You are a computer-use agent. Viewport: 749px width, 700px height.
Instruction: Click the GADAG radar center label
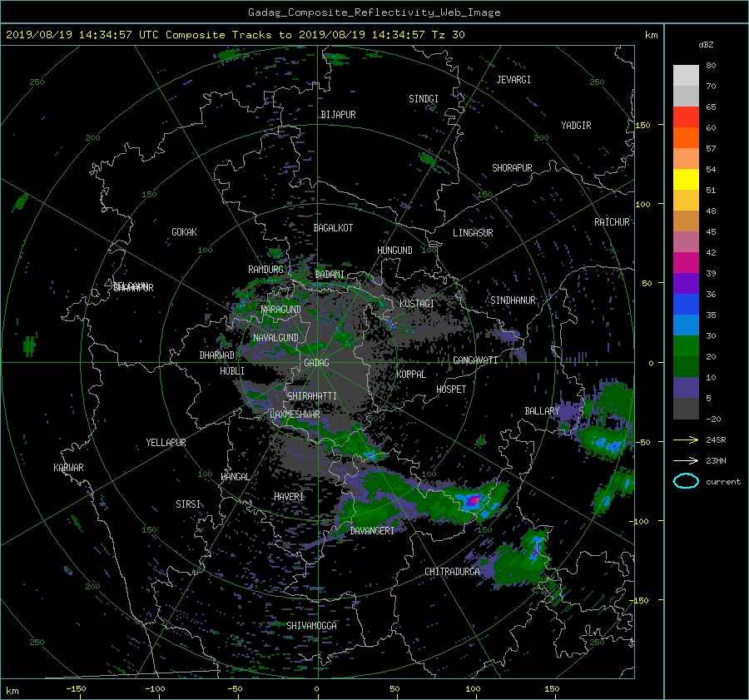tap(316, 363)
